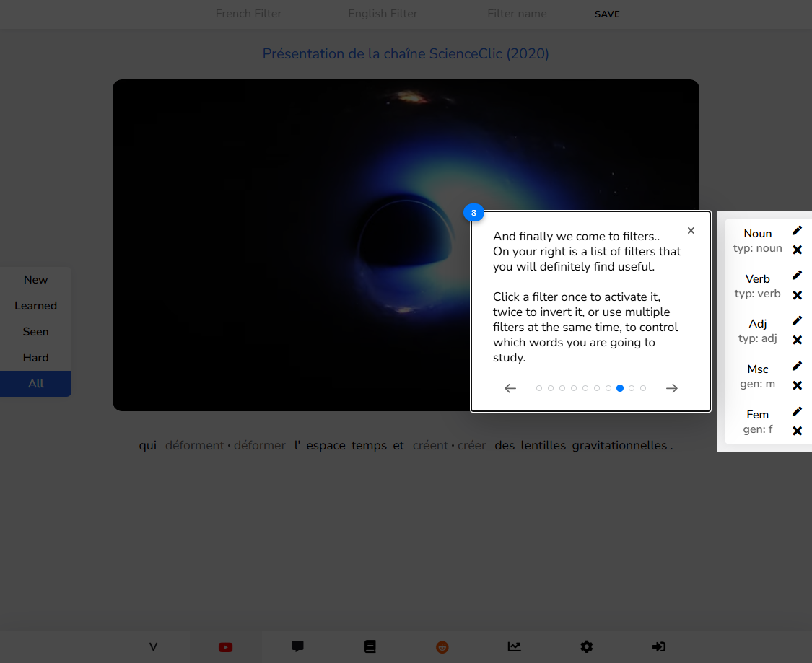The width and height of the screenshot is (812, 663).
Task: Open the book section in bottom bar
Action: click(x=370, y=646)
